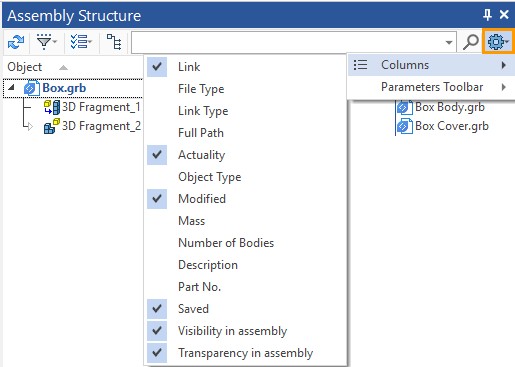This screenshot has width=515, height=367.
Task: Open the gear settings button
Action: point(498,42)
